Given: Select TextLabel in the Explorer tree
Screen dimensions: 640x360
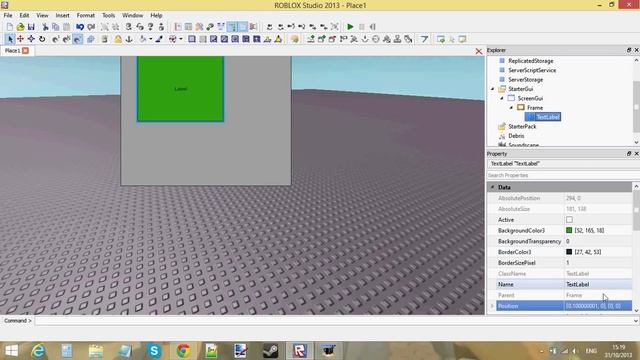Looking at the screenshot, I should [x=548, y=117].
